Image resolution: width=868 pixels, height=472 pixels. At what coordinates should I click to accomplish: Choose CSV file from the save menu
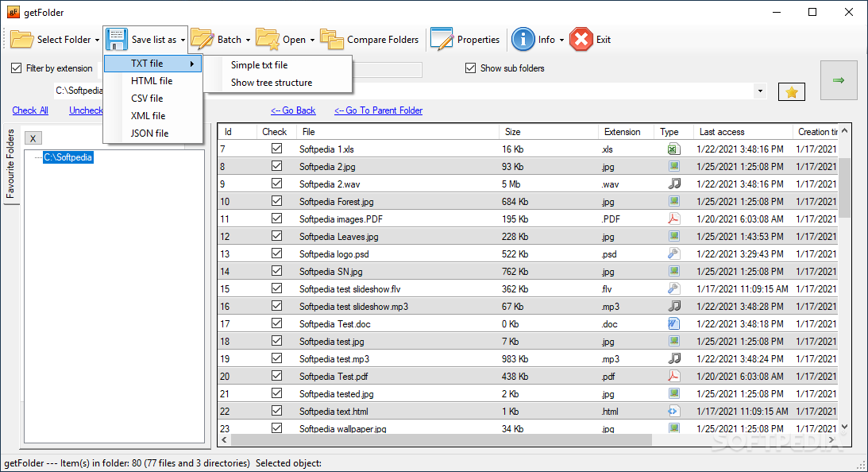click(152, 98)
